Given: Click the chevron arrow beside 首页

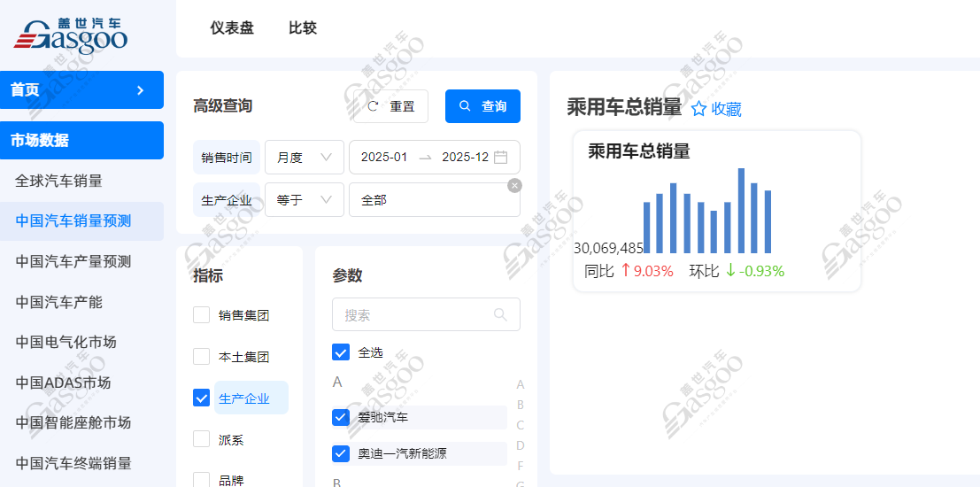Looking at the screenshot, I should (x=140, y=90).
